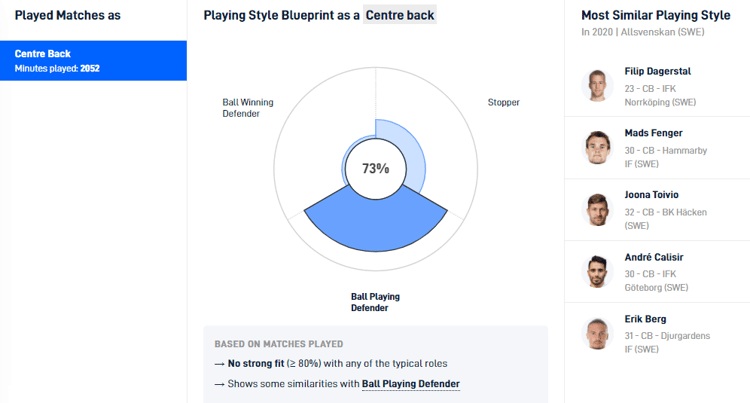This screenshot has width=750, height=403.
Task: Click the light blue Stopper chart segment
Action: pos(410,148)
